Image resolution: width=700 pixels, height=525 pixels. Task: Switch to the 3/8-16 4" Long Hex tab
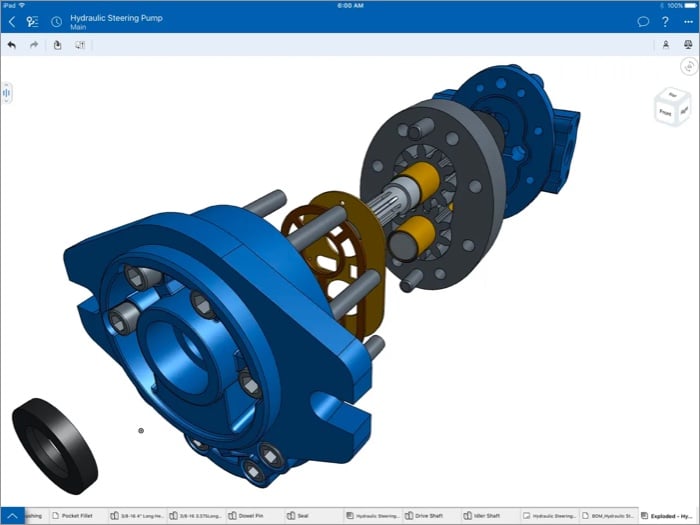137,516
